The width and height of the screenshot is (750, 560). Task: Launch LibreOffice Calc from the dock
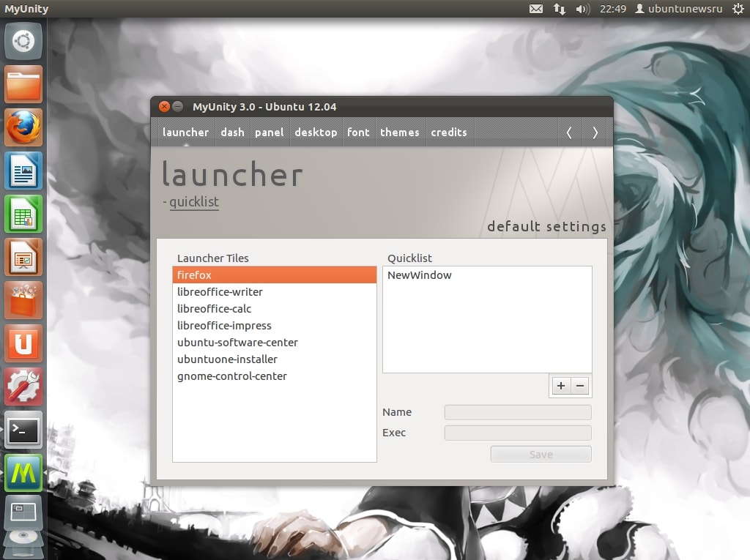[23, 214]
